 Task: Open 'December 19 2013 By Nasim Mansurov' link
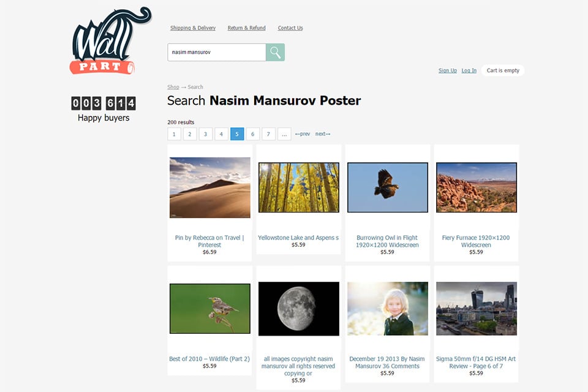[387, 363]
